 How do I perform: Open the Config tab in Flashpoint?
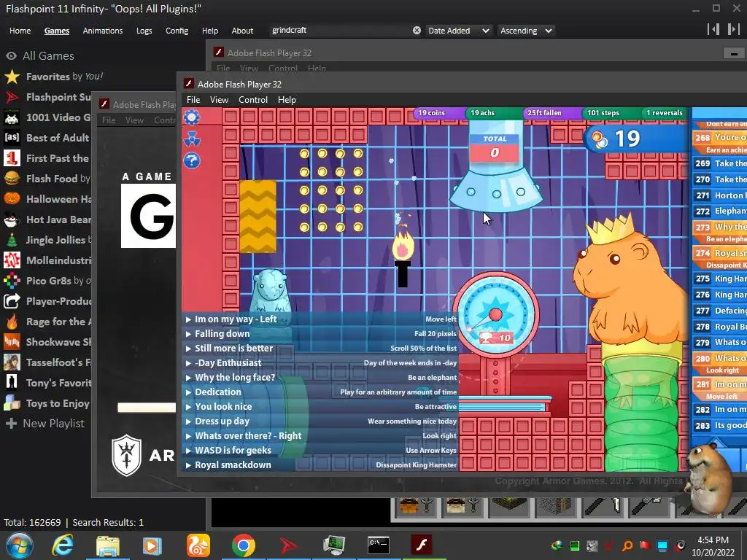pos(177,31)
